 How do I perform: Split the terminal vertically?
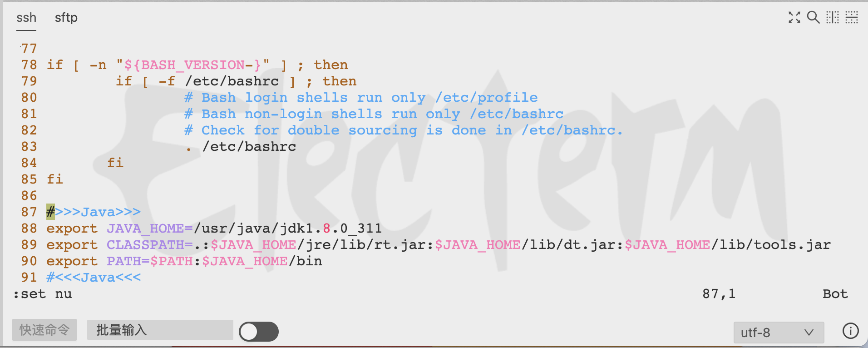point(833,17)
